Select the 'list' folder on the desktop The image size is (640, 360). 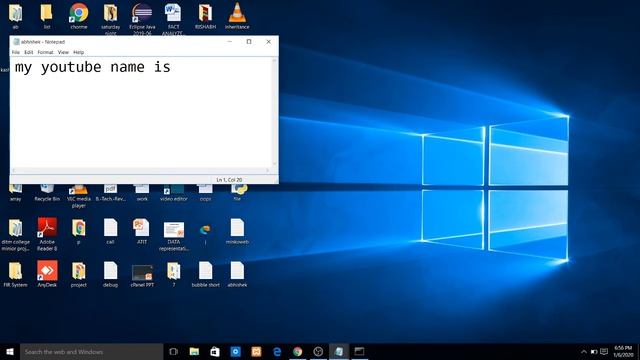47,16
